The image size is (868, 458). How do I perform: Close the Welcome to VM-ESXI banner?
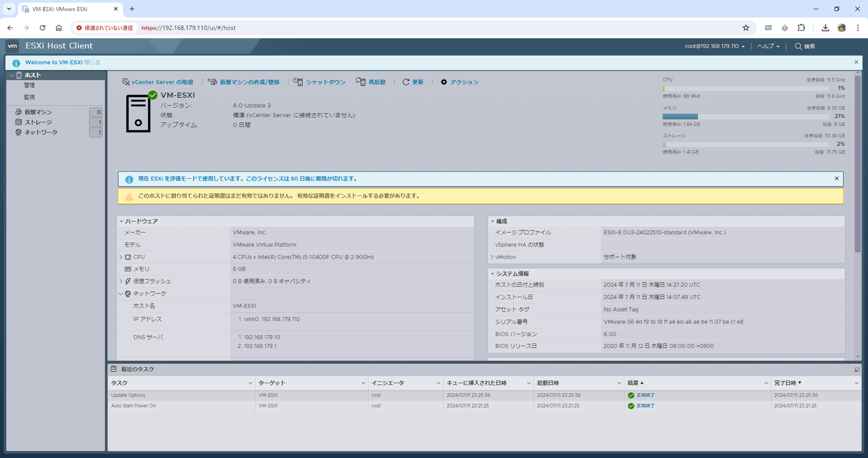coord(856,62)
